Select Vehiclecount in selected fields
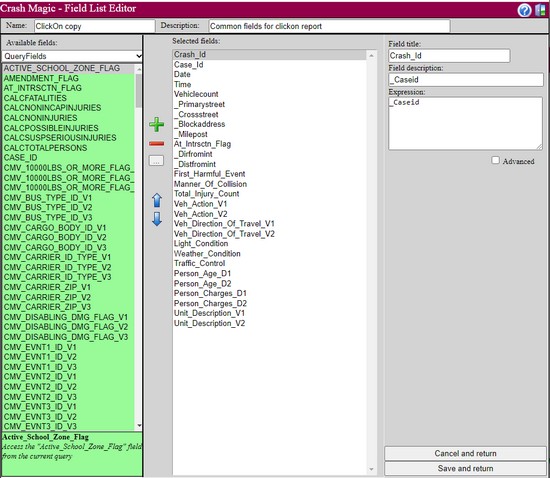 pos(269,94)
